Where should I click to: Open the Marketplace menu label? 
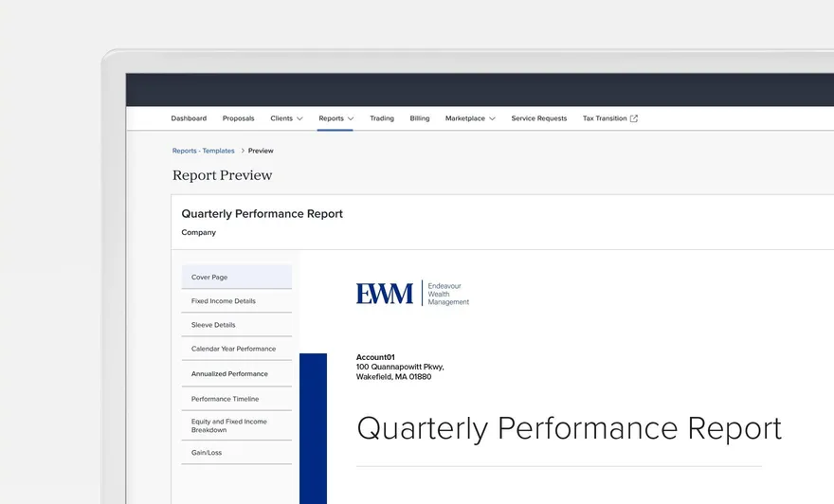tap(465, 118)
